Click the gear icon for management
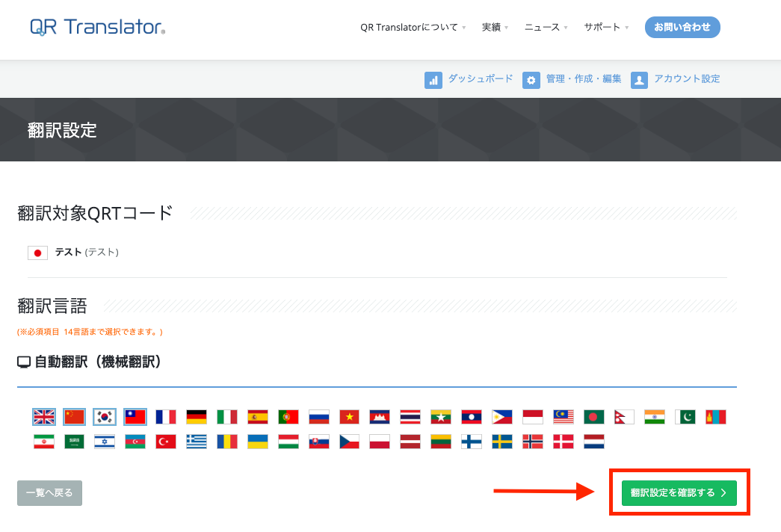 coord(531,80)
